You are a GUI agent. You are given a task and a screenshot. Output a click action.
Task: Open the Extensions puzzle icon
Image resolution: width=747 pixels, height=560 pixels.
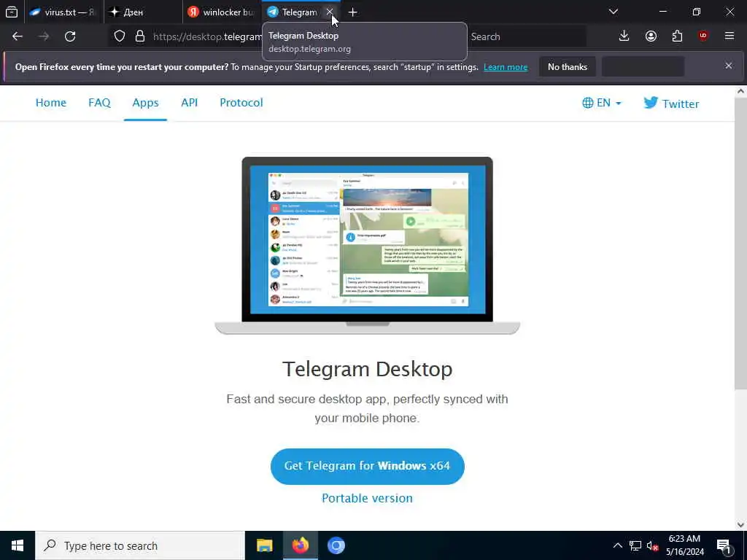point(677,36)
